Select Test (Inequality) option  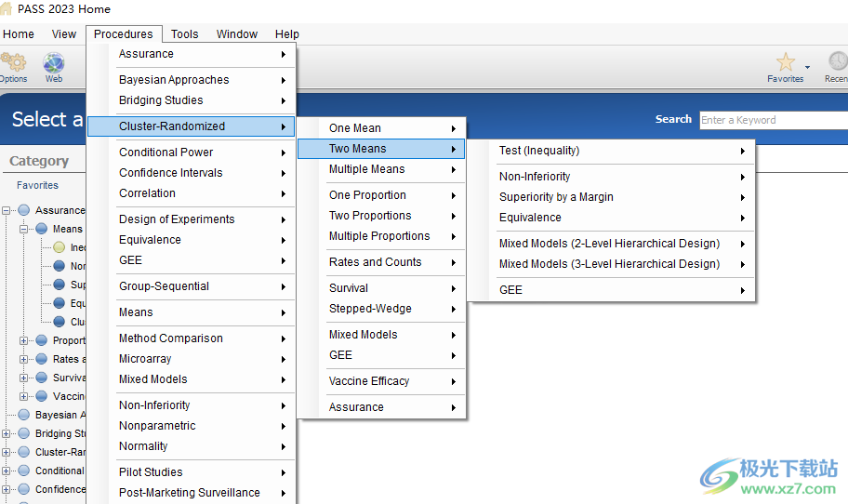click(x=611, y=152)
